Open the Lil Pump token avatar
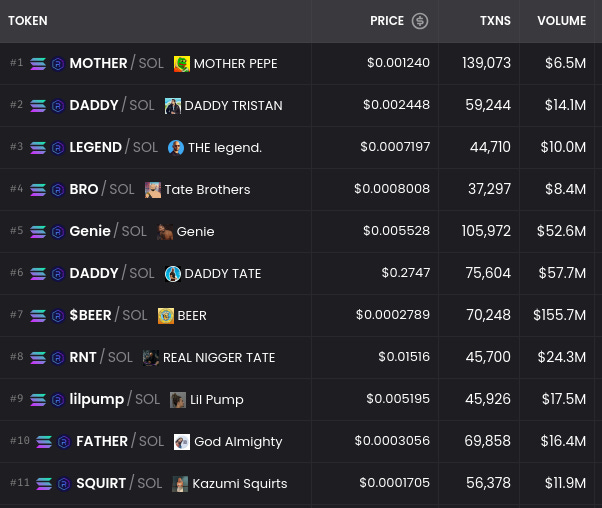602x508 pixels. click(178, 400)
